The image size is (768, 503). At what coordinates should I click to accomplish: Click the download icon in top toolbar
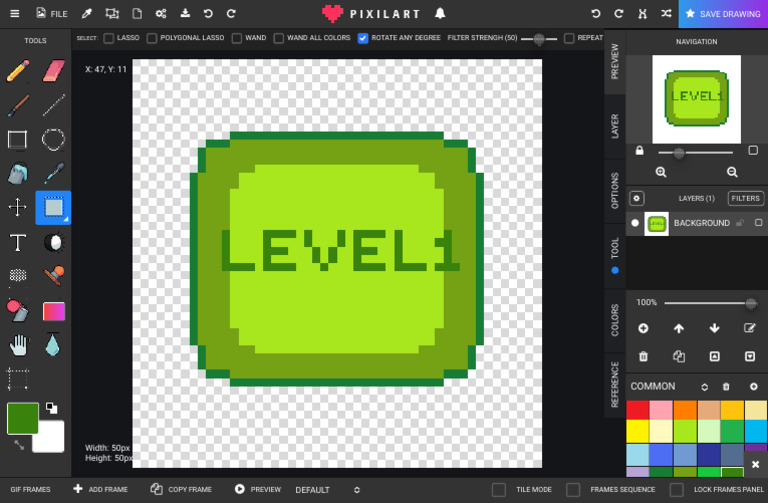click(x=185, y=13)
